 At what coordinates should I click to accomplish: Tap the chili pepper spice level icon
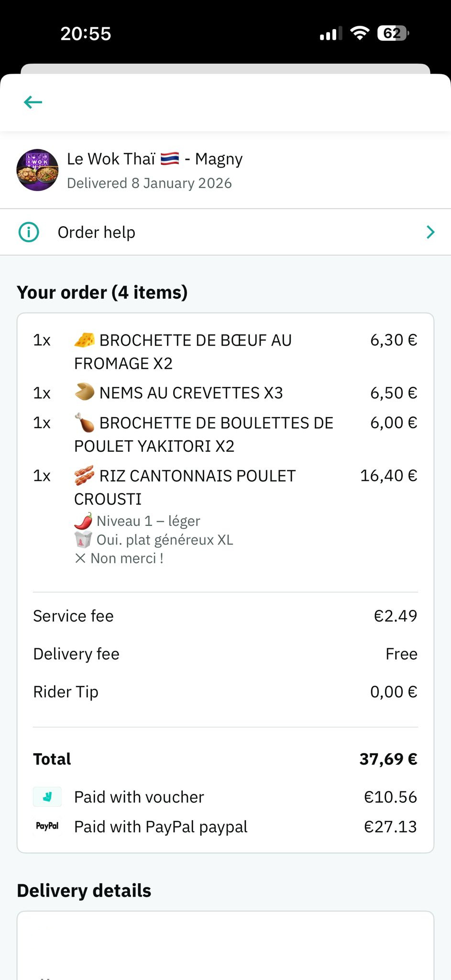tap(83, 521)
